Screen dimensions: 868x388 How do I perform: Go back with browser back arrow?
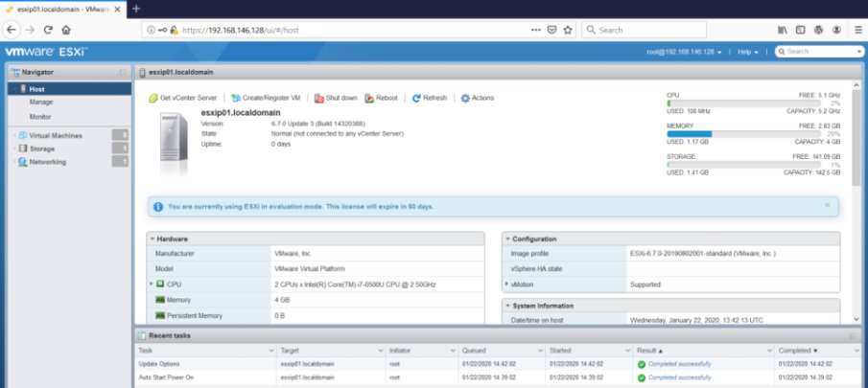[12, 30]
